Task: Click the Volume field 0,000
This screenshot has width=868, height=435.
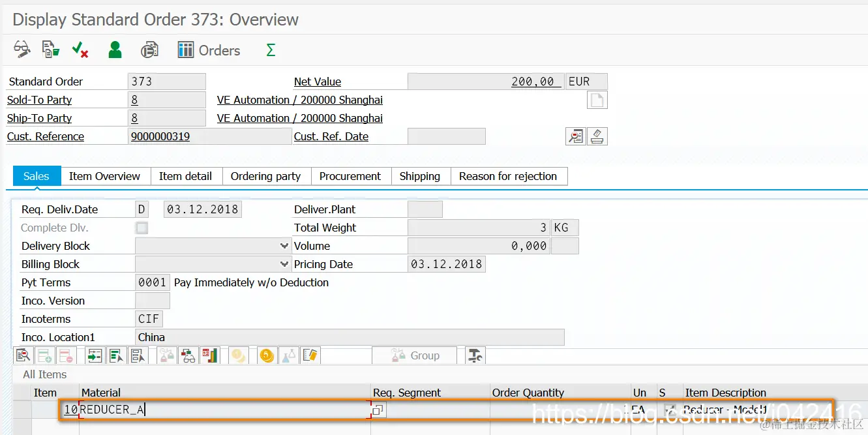Action: tap(479, 246)
